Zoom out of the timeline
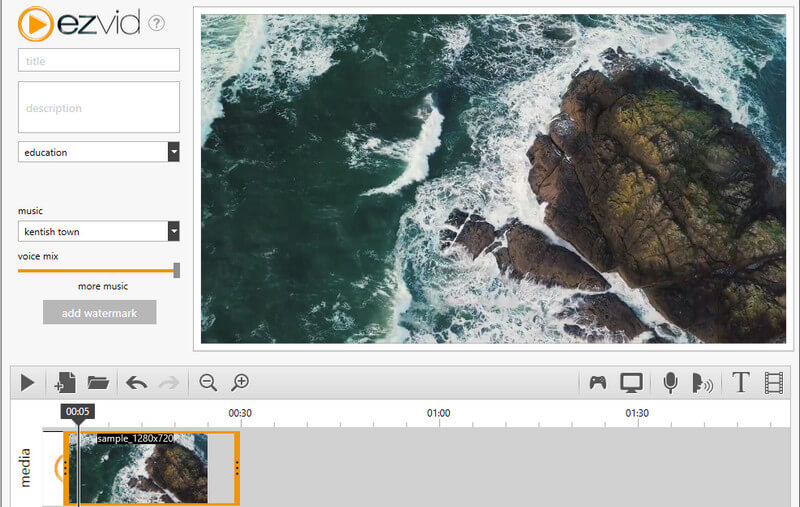 [x=208, y=382]
